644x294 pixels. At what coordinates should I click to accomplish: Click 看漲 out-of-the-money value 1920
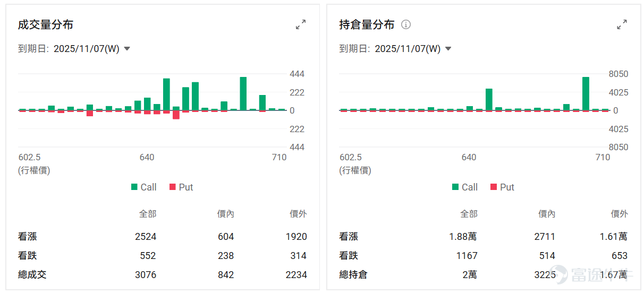(296, 237)
